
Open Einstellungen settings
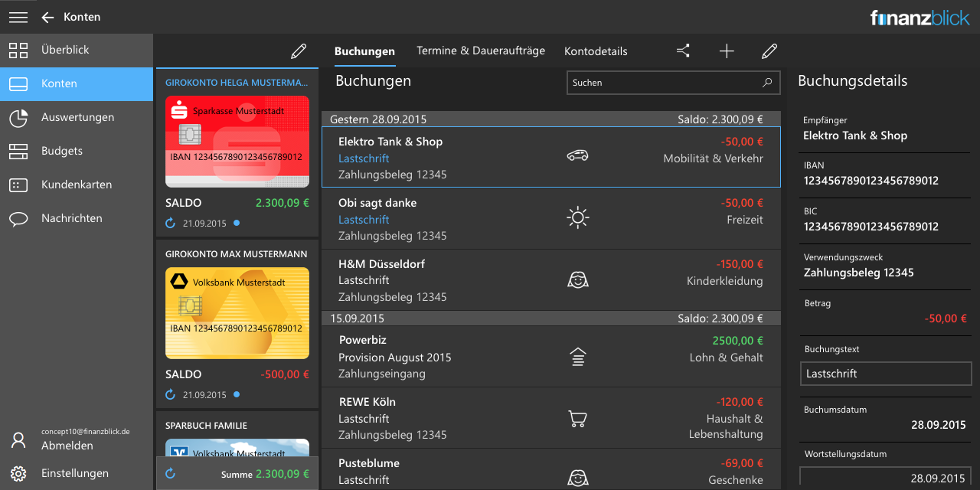[77, 473]
